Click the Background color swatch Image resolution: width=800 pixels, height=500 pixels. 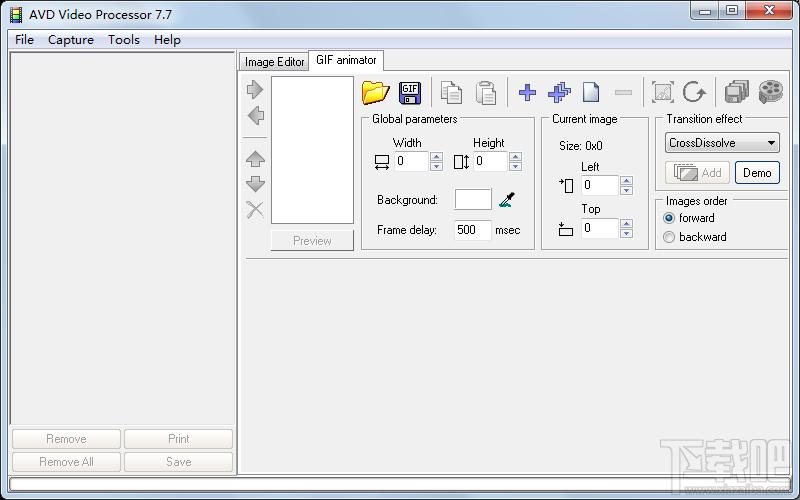pos(473,199)
